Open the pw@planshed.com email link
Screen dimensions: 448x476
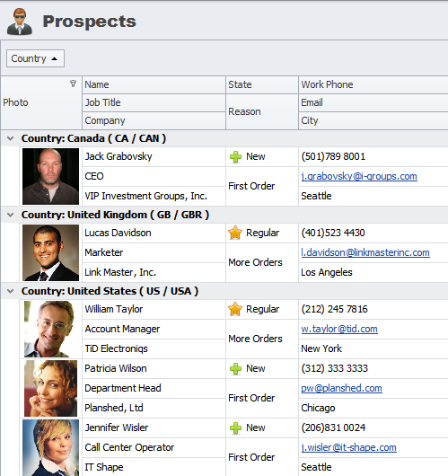pyautogui.click(x=341, y=388)
